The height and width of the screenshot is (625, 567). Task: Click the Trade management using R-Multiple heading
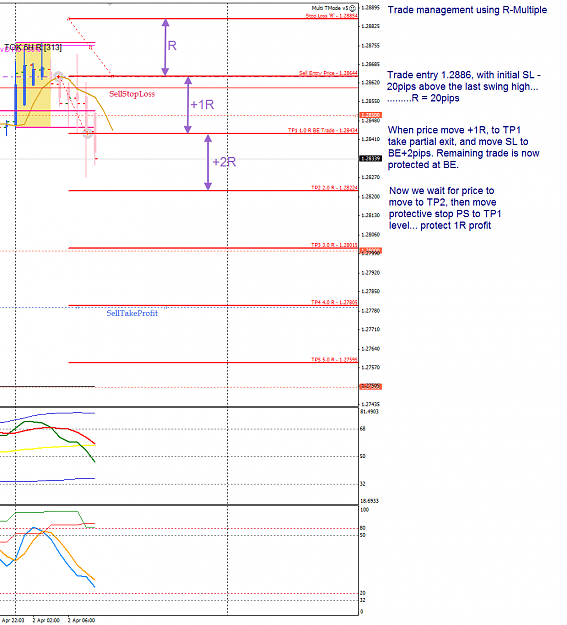pos(467,10)
